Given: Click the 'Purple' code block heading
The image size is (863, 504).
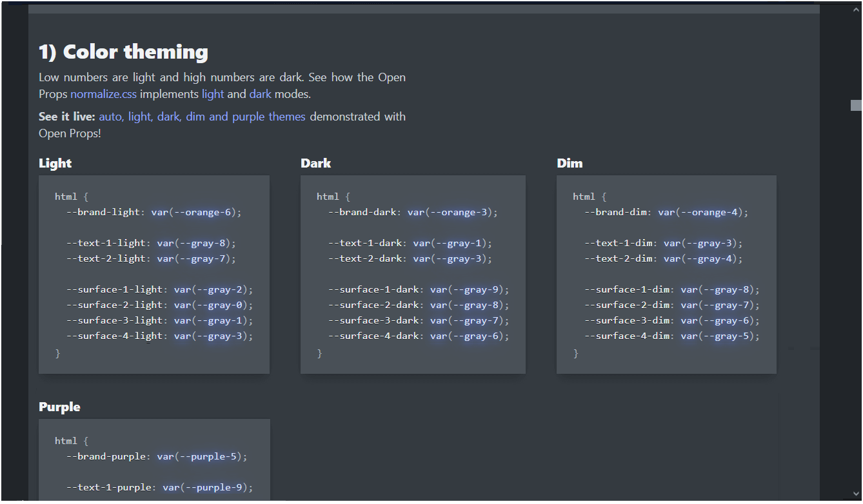Looking at the screenshot, I should click(59, 407).
